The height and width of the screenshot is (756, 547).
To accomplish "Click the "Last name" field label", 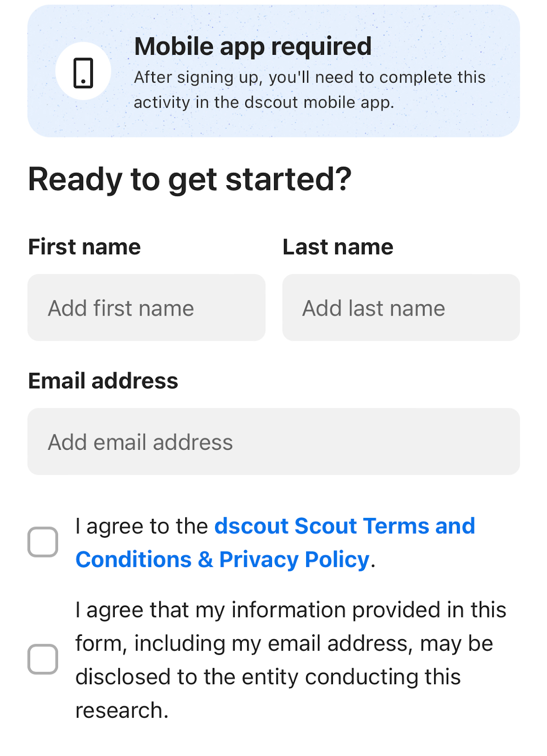I will [338, 247].
